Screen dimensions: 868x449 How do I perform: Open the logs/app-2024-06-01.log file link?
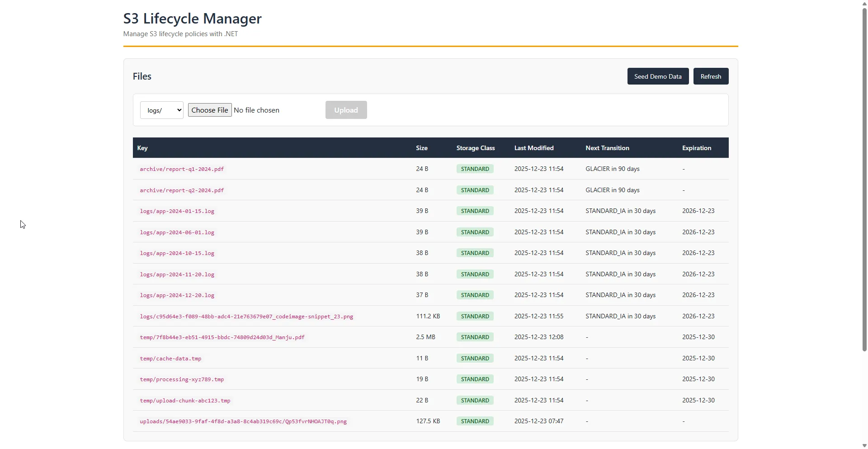tap(177, 232)
